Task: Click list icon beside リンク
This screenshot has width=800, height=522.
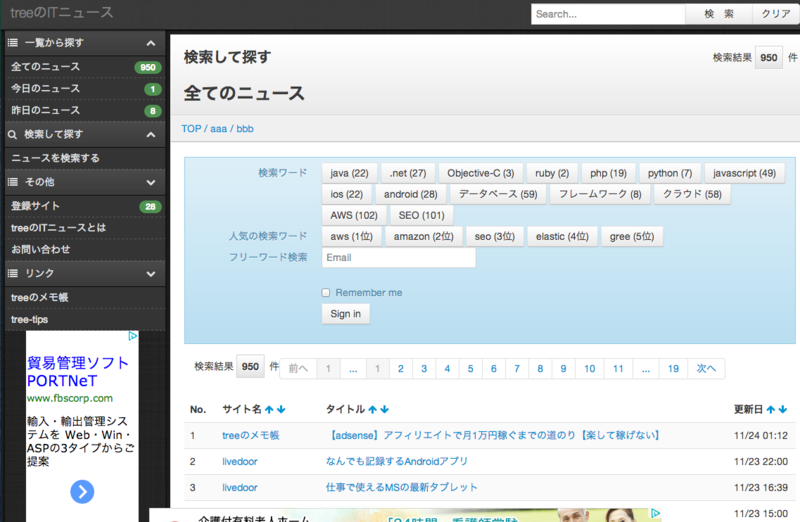Action: tap(13, 274)
